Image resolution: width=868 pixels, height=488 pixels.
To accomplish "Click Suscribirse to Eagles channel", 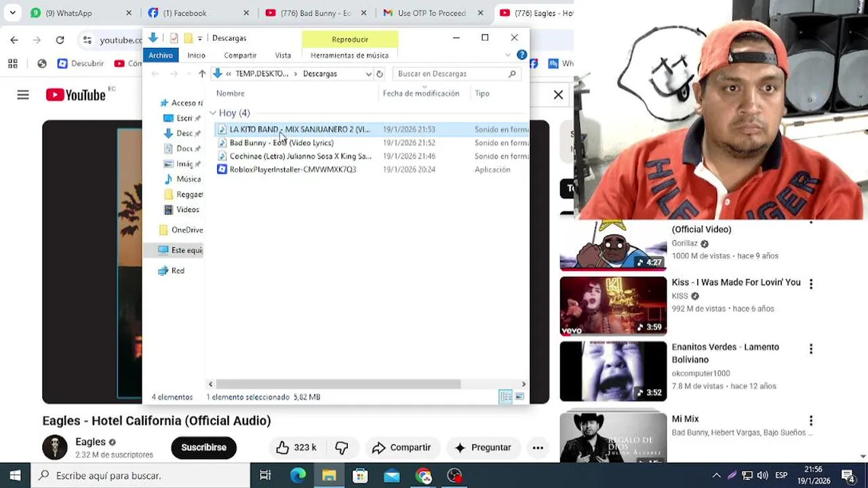I will coord(203,447).
